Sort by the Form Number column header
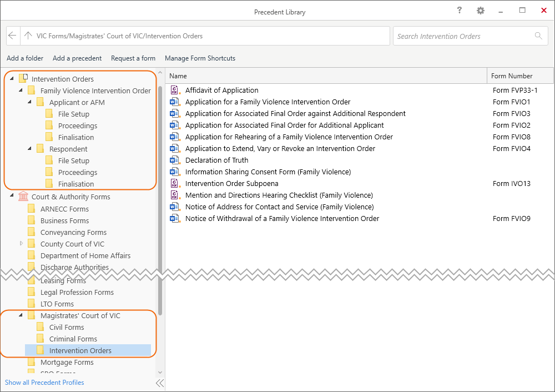555x392 pixels. click(x=512, y=76)
